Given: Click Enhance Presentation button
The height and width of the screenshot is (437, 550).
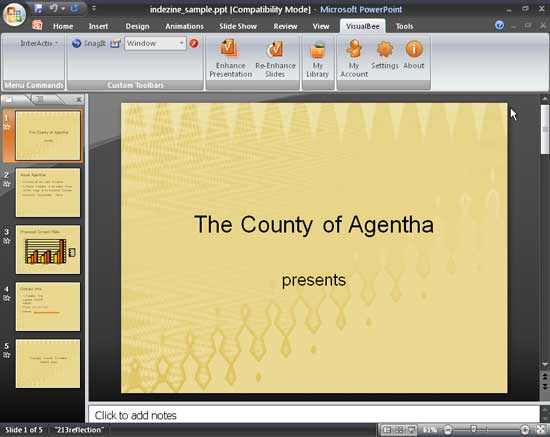Looking at the screenshot, I should pyautogui.click(x=230, y=58).
